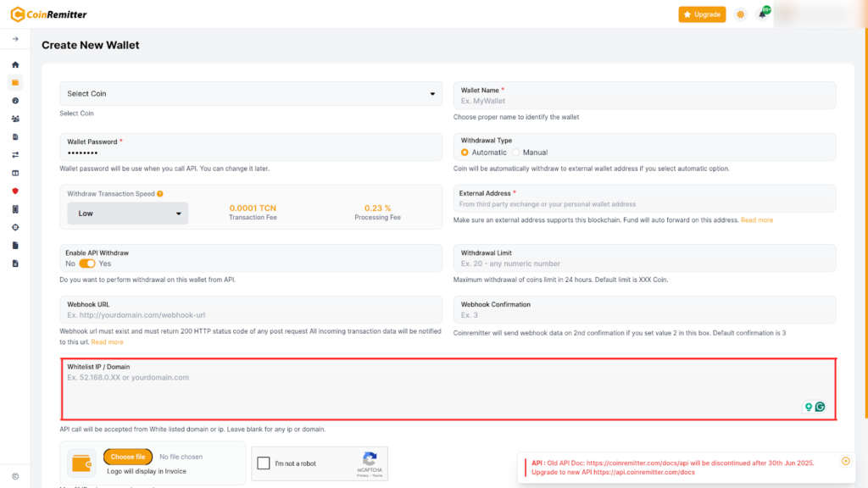Choose the Automatic withdrawal type
Image resolution: width=868 pixels, height=488 pixels.
465,152
